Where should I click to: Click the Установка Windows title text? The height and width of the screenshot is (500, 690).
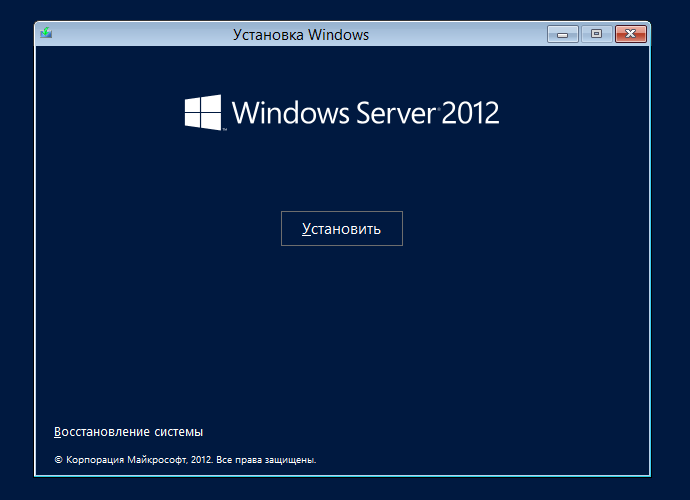(x=301, y=35)
